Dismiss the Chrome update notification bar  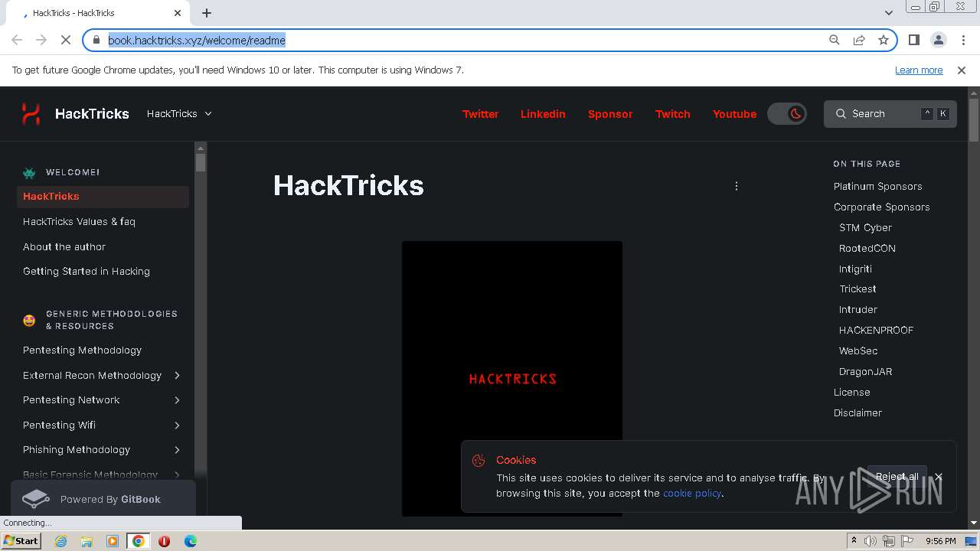[962, 70]
